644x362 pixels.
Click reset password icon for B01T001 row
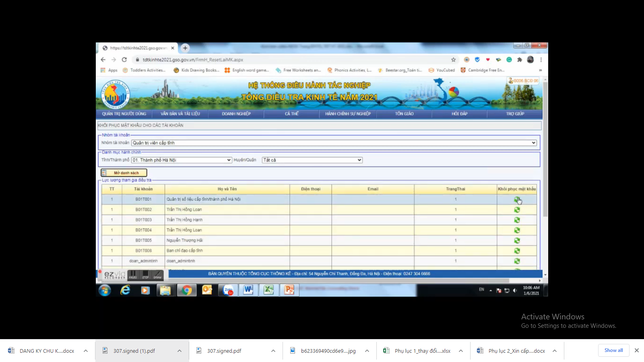517,199
